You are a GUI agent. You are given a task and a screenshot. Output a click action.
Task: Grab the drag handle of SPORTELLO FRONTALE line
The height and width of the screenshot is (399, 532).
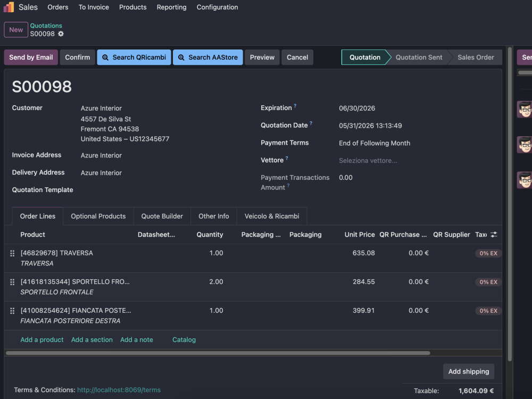pyautogui.click(x=12, y=282)
